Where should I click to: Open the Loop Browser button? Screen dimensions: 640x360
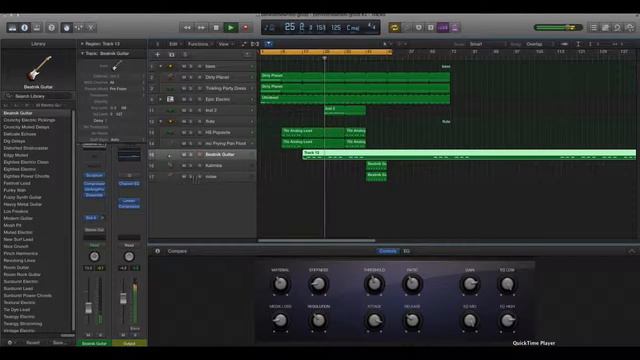click(x=618, y=28)
